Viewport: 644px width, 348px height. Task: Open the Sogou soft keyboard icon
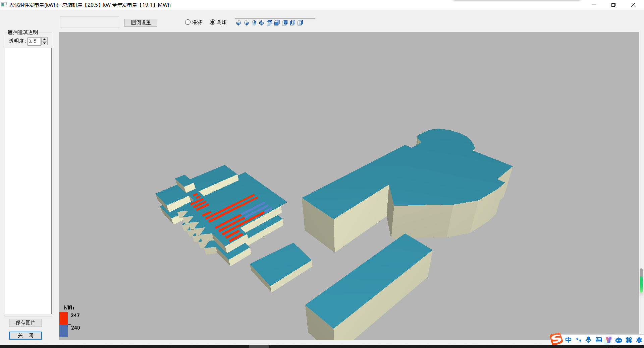click(x=598, y=340)
